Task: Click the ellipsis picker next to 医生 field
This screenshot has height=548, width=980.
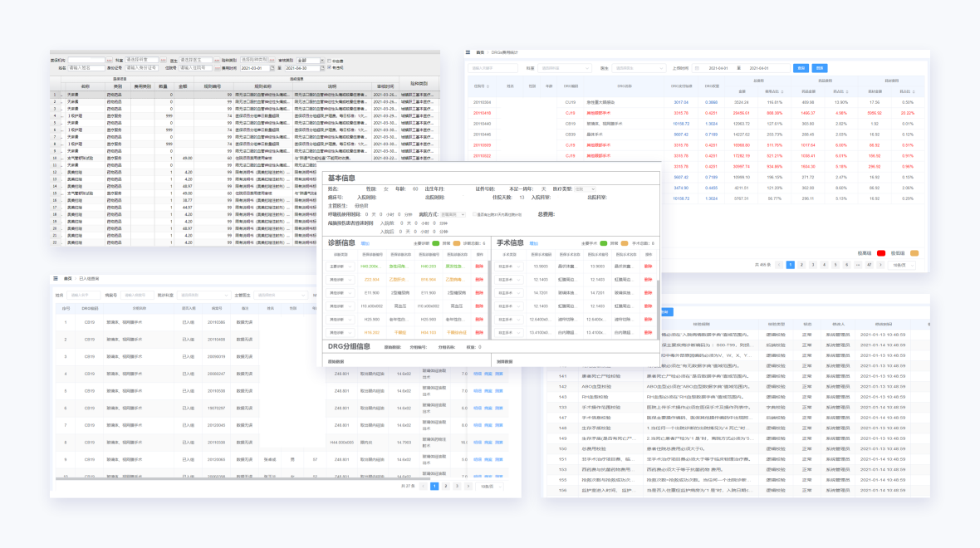Action: pyautogui.click(x=217, y=61)
